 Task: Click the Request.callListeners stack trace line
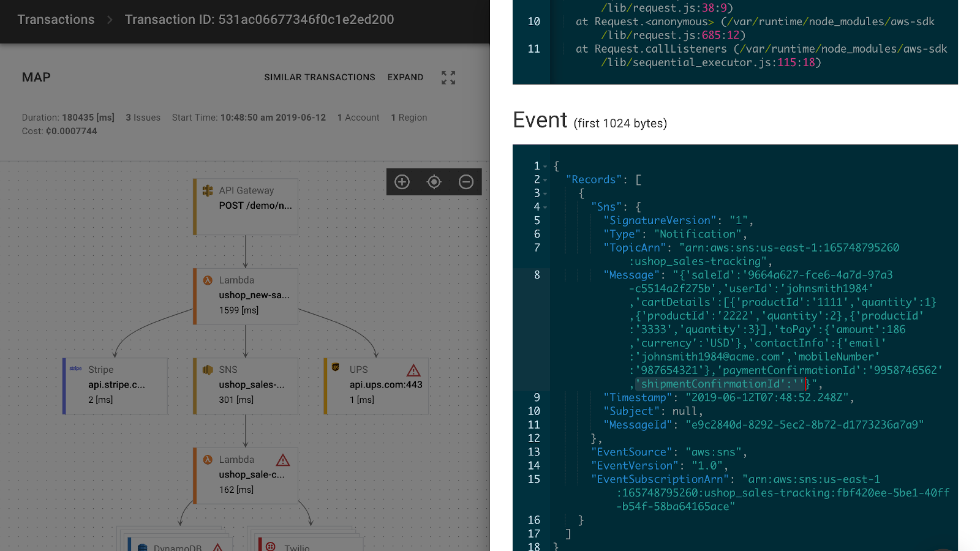point(761,56)
